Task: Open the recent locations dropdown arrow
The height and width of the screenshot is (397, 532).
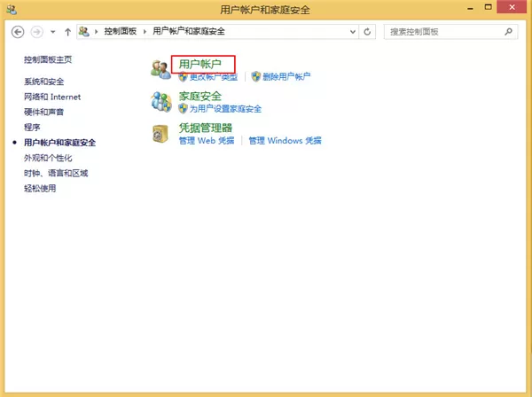Action: [x=52, y=32]
